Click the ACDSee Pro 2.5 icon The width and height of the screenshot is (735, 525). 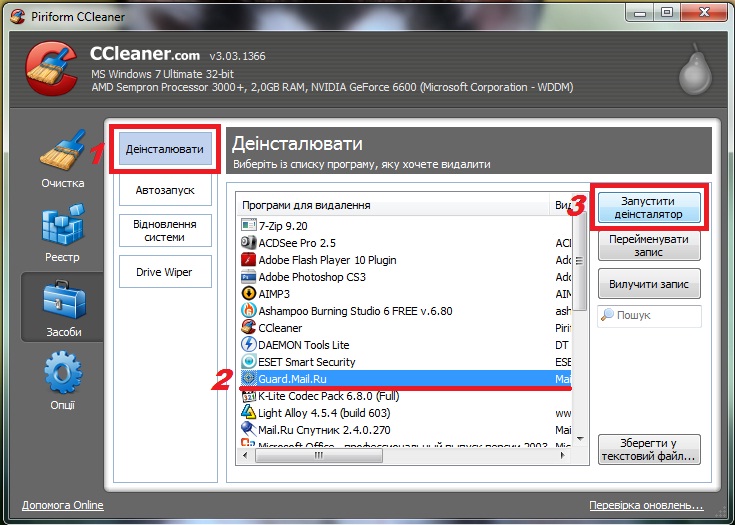(248, 242)
